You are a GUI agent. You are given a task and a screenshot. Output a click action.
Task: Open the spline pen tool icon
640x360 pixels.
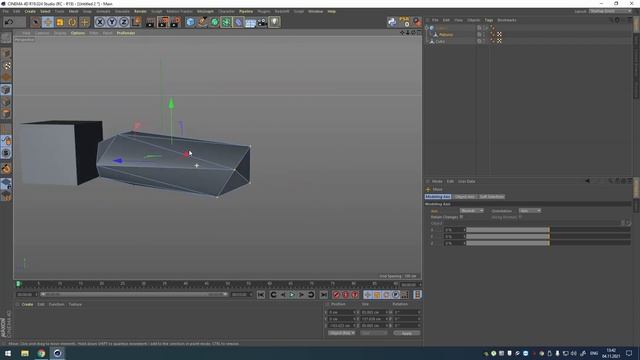(x=202, y=22)
